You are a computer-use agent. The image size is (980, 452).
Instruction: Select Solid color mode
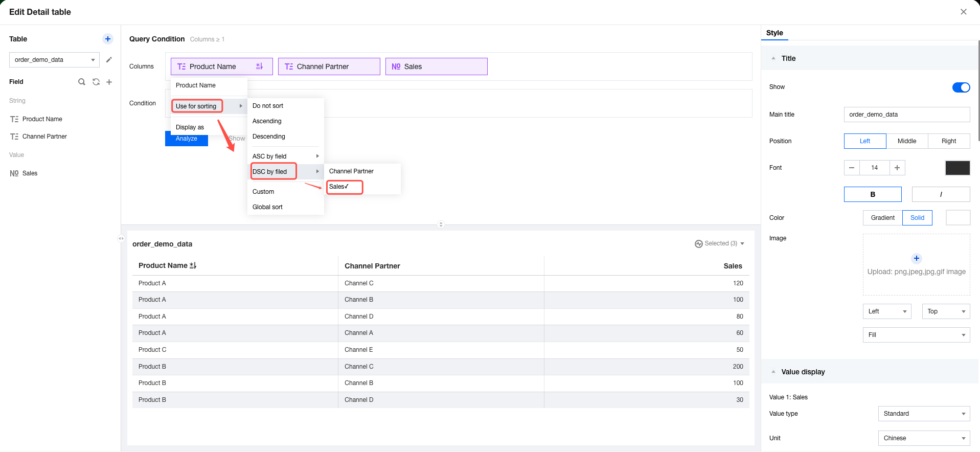point(917,218)
